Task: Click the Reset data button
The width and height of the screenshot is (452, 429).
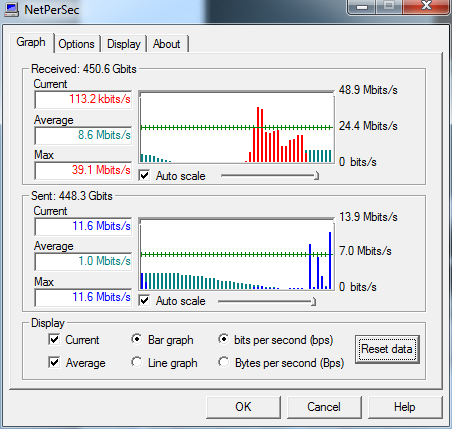Action: pos(387,349)
